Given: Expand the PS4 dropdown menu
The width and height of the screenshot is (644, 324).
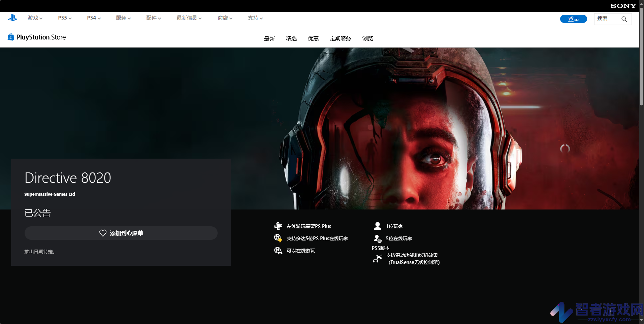Looking at the screenshot, I should [94, 18].
